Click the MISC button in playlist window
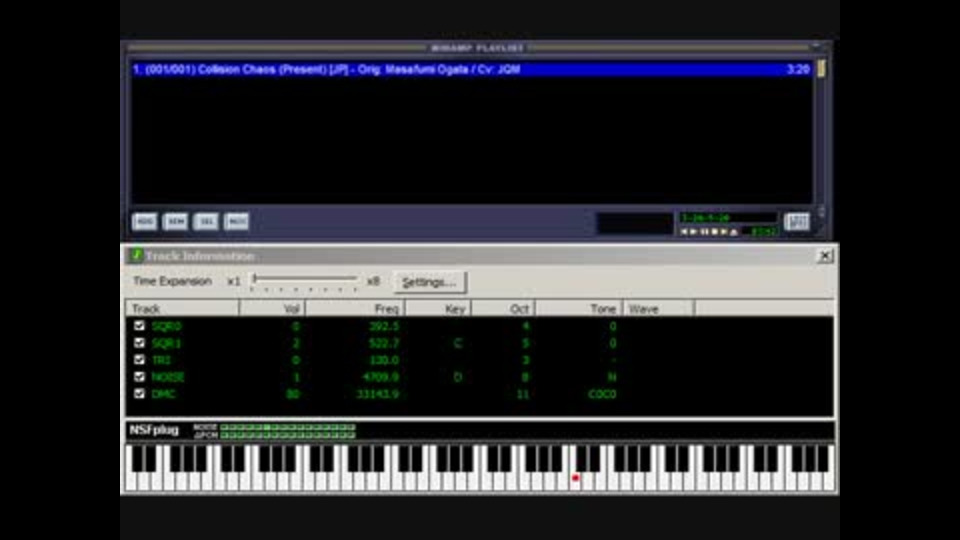 pos(236,222)
